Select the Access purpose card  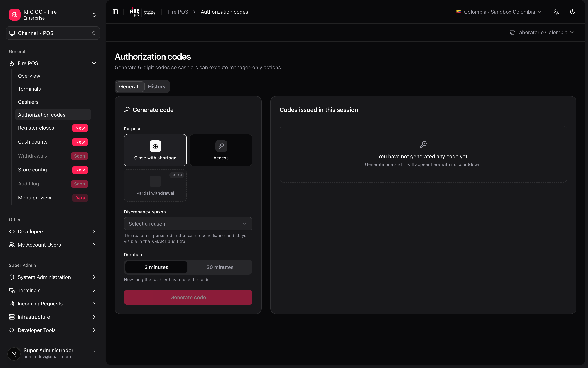click(x=221, y=150)
